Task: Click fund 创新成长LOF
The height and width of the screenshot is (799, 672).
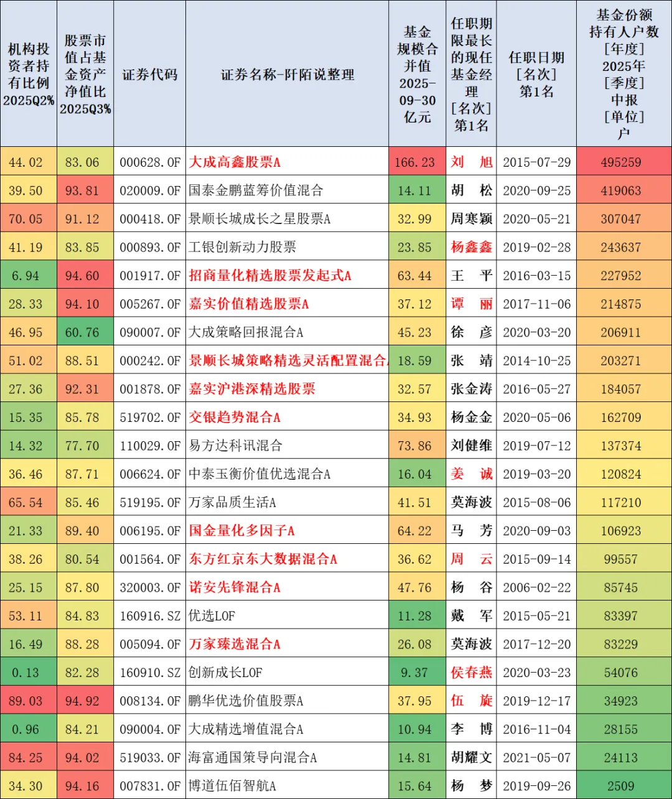Action: pyautogui.click(x=226, y=673)
